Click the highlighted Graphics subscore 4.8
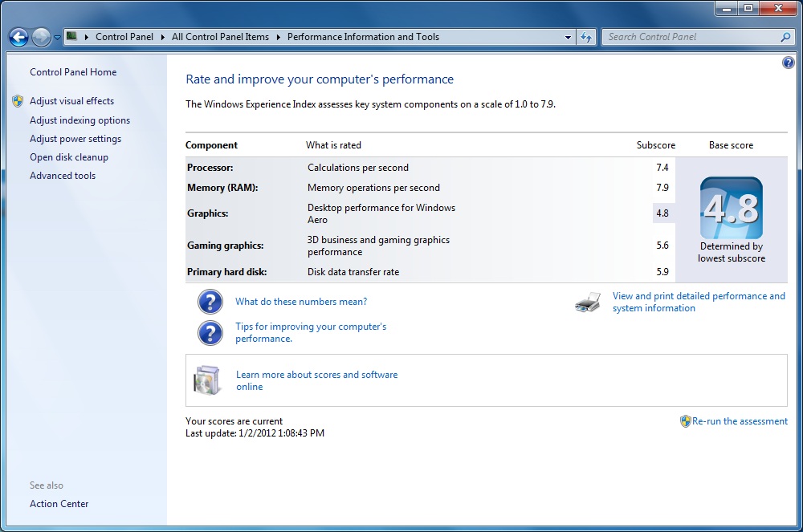This screenshot has height=532, width=803. [x=663, y=213]
